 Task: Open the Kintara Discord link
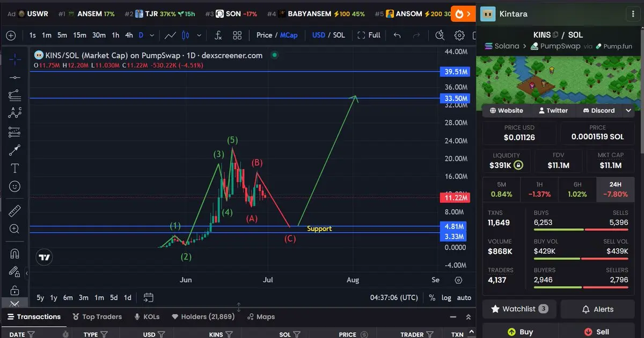[598, 110]
